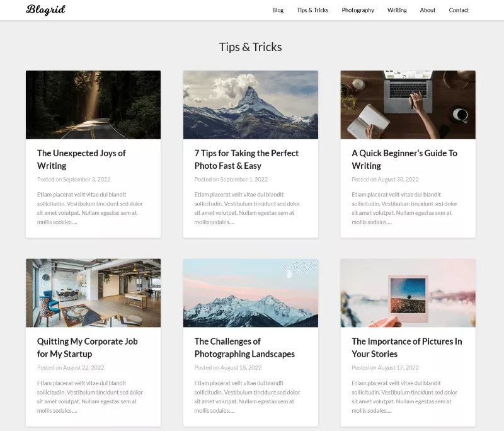
Task: Open the About page
Action: tap(428, 10)
